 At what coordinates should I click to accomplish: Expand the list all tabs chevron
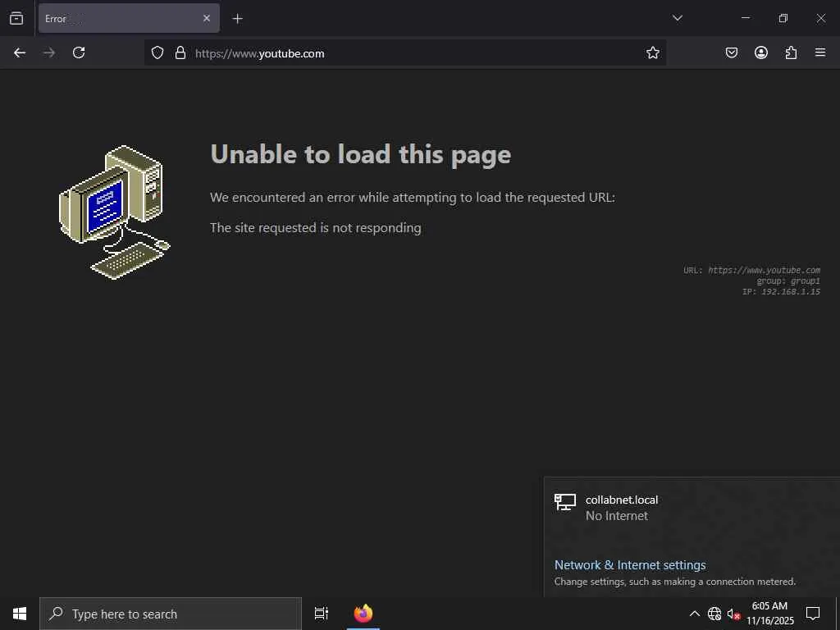tap(677, 18)
